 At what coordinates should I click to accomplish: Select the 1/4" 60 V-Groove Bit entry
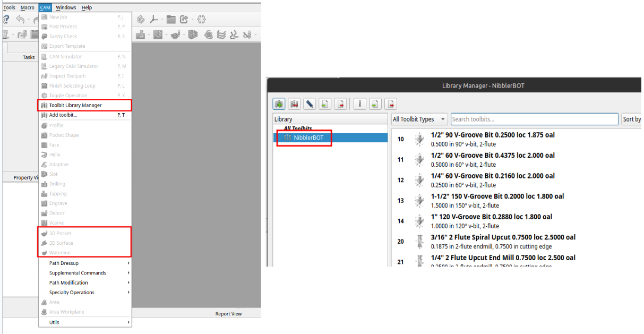pyautogui.click(x=492, y=176)
